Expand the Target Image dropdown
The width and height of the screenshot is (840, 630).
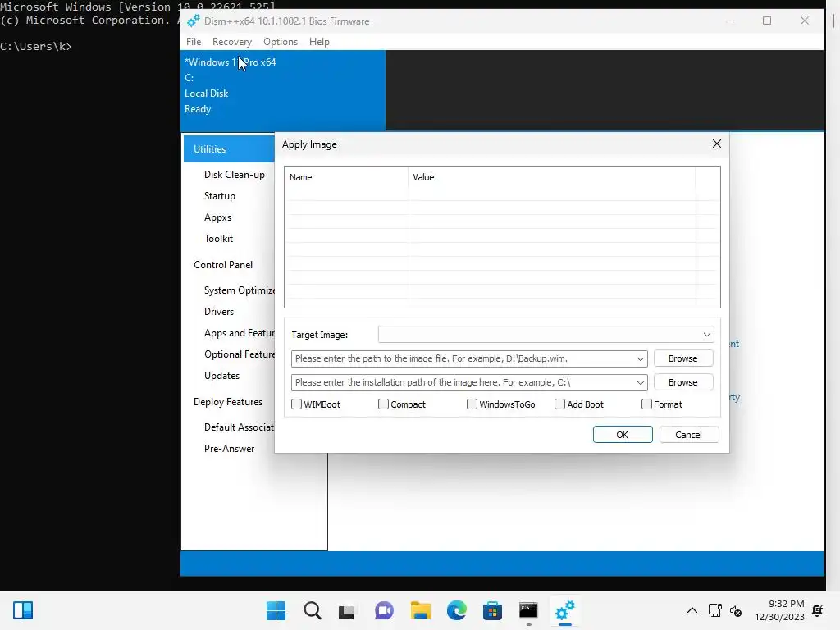[706, 335]
